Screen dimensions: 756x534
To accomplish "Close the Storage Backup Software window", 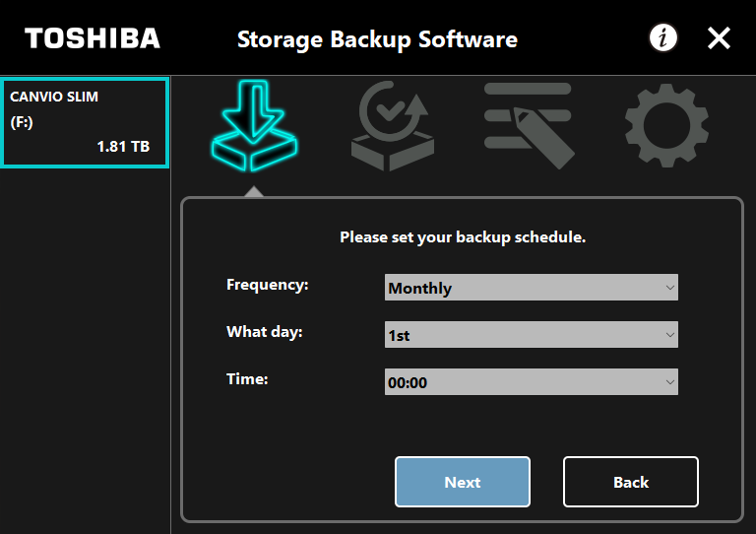I will pos(719,38).
